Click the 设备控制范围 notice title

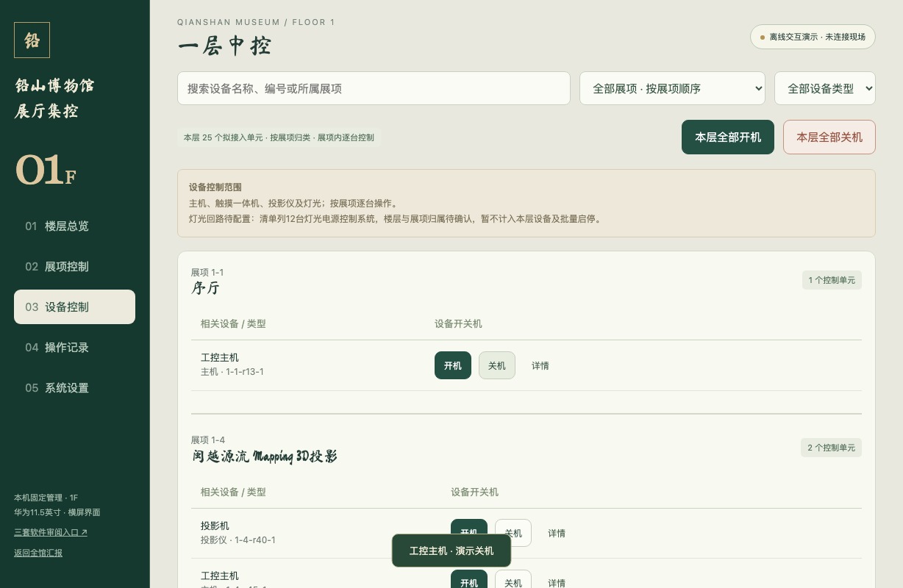click(215, 187)
